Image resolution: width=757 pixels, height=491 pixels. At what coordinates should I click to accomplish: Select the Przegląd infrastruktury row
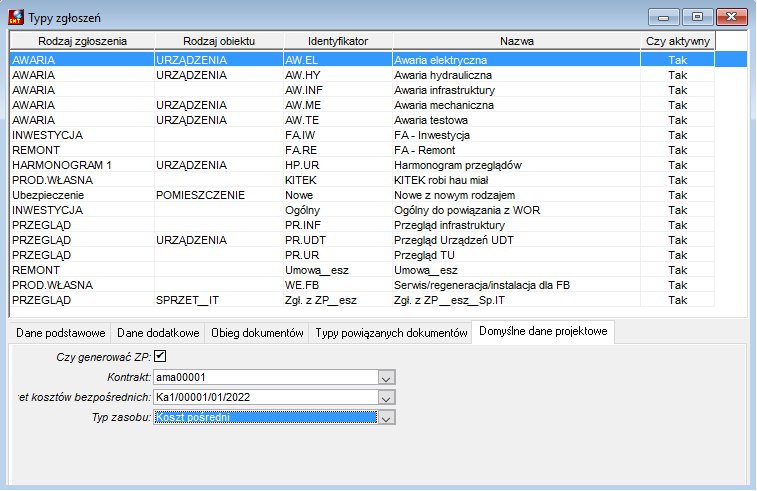point(362,225)
